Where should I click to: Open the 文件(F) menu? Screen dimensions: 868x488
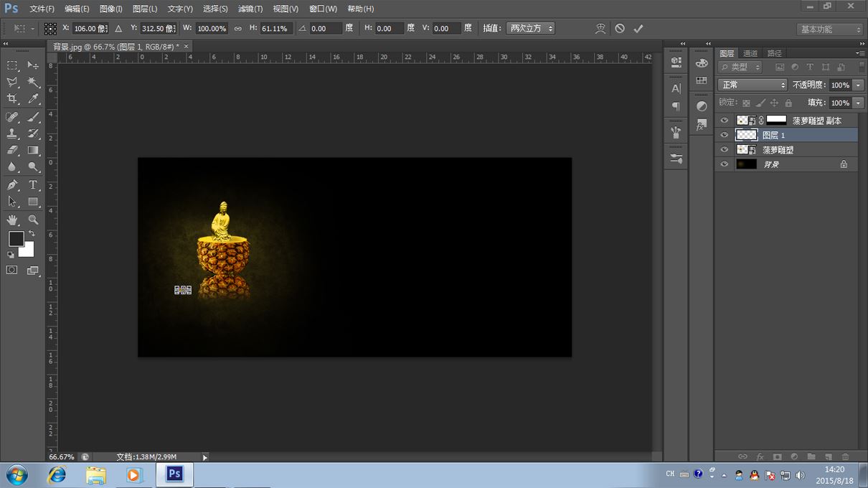pyautogui.click(x=42, y=9)
